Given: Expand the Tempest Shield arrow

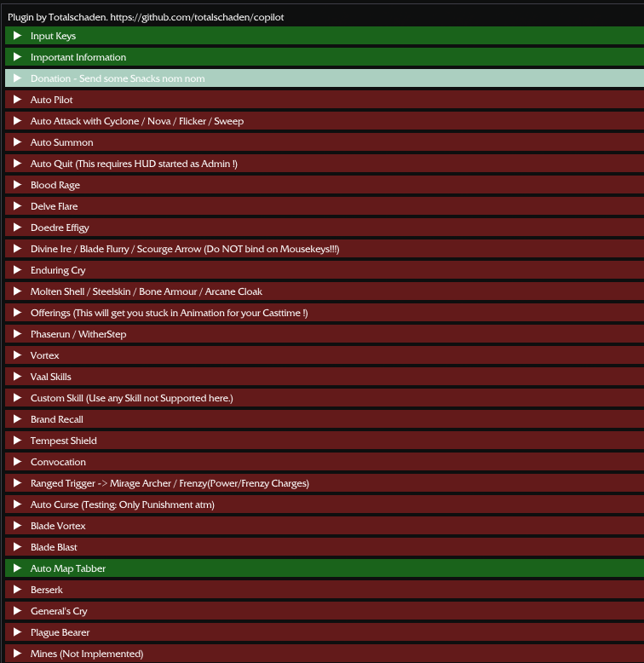Looking at the screenshot, I should [x=17, y=441].
